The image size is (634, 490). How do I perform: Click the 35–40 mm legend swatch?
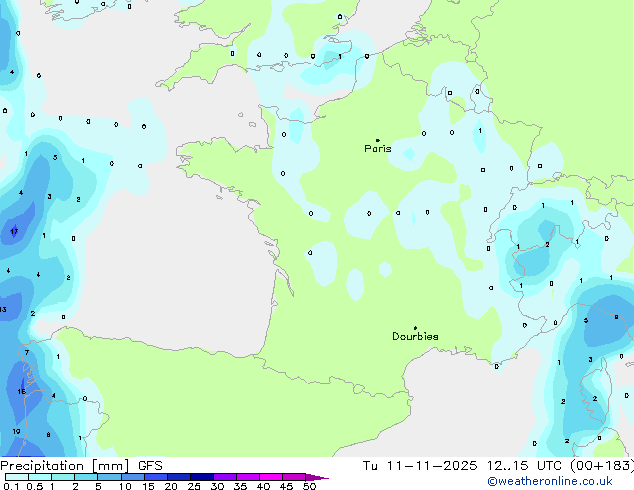[x=248, y=477]
